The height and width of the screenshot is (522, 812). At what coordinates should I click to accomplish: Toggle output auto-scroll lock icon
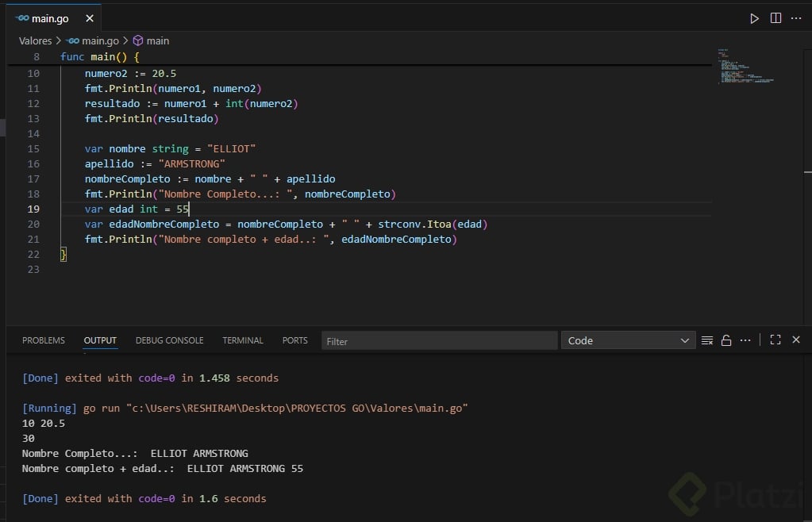(x=725, y=340)
